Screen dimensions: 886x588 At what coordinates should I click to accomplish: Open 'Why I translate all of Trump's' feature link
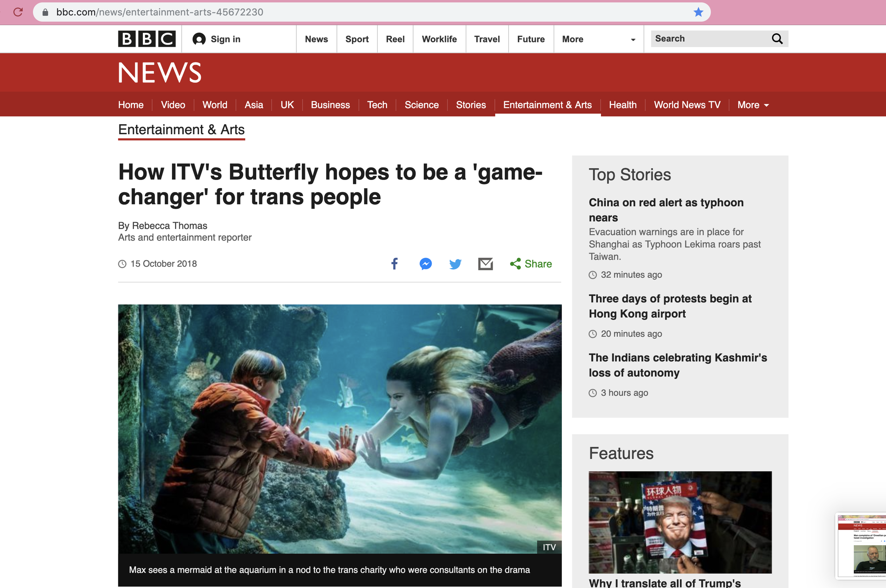(665, 583)
